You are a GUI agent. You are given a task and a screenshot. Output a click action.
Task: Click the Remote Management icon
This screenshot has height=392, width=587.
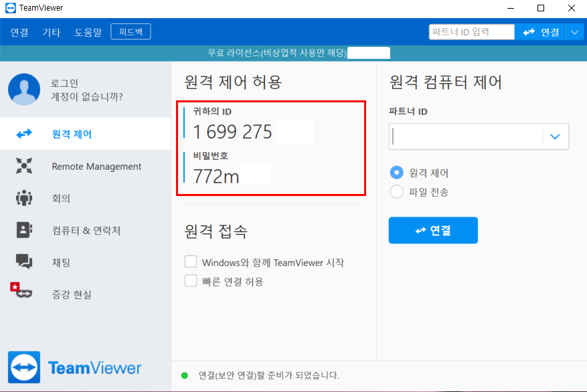pos(24,166)
